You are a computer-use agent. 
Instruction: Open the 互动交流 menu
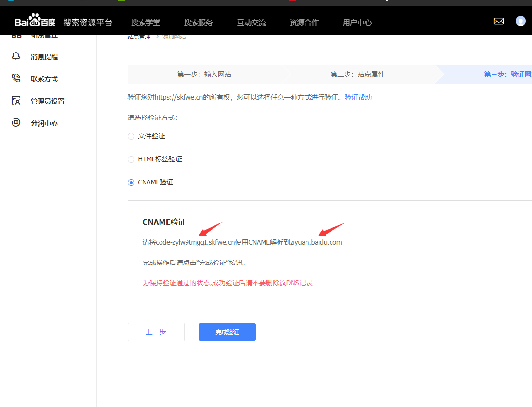[251, 23]
